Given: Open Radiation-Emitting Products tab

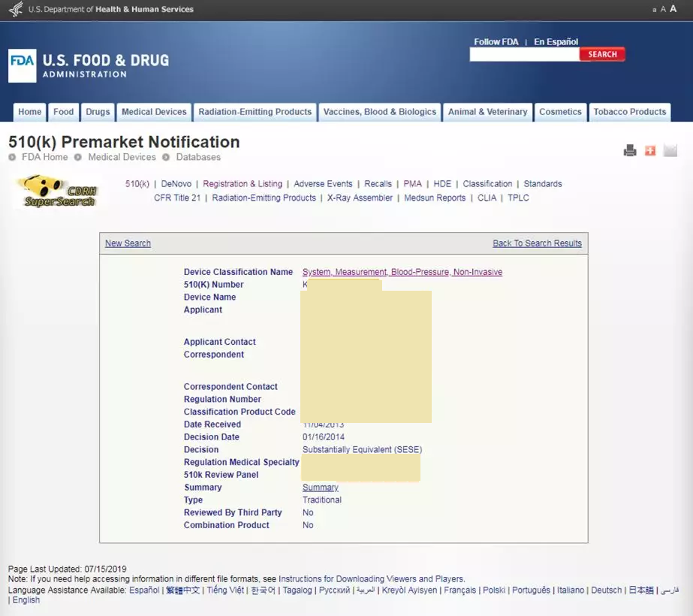Looking at the screenshot, I should [x=255, y=112].
